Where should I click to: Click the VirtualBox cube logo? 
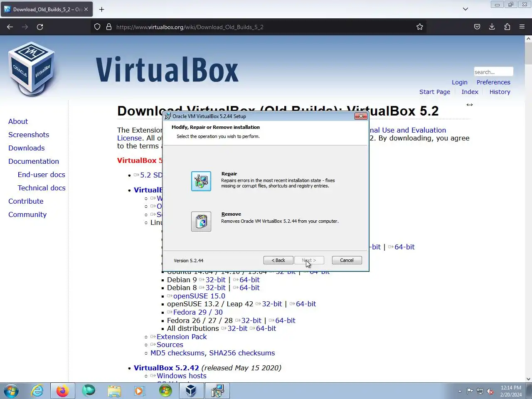32,69
